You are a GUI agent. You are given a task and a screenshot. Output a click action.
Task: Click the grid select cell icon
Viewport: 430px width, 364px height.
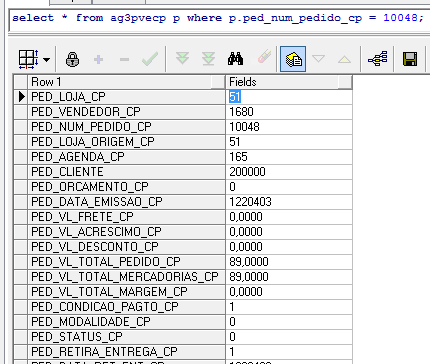click(29, 59)
